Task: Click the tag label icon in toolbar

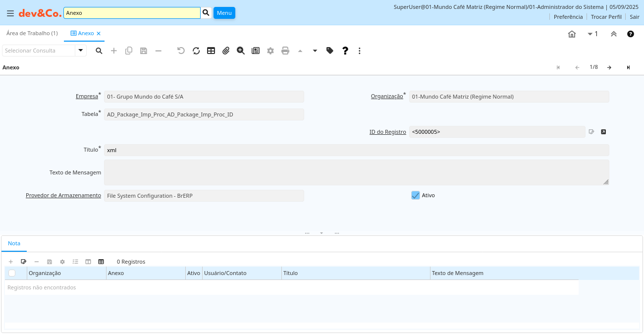Action: (330, 51)
